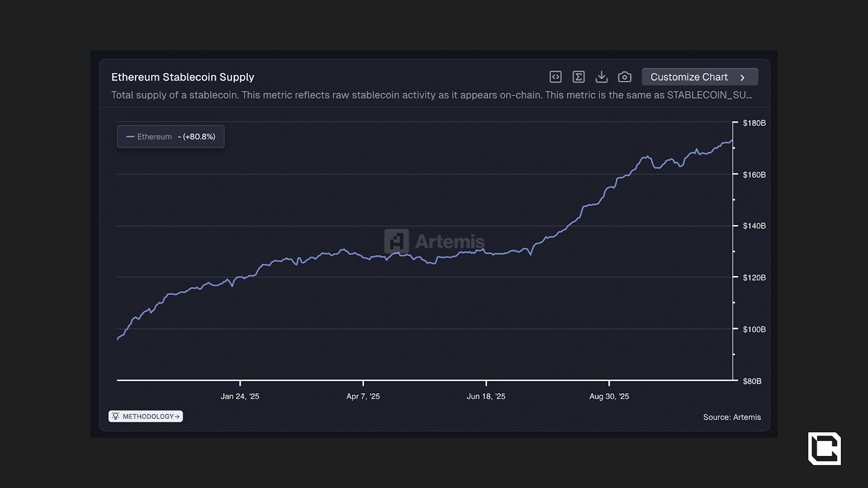This screenshot has width=868, height=488.
Task: Click the white logo in bottom-right corner
Action: (824, 448)
